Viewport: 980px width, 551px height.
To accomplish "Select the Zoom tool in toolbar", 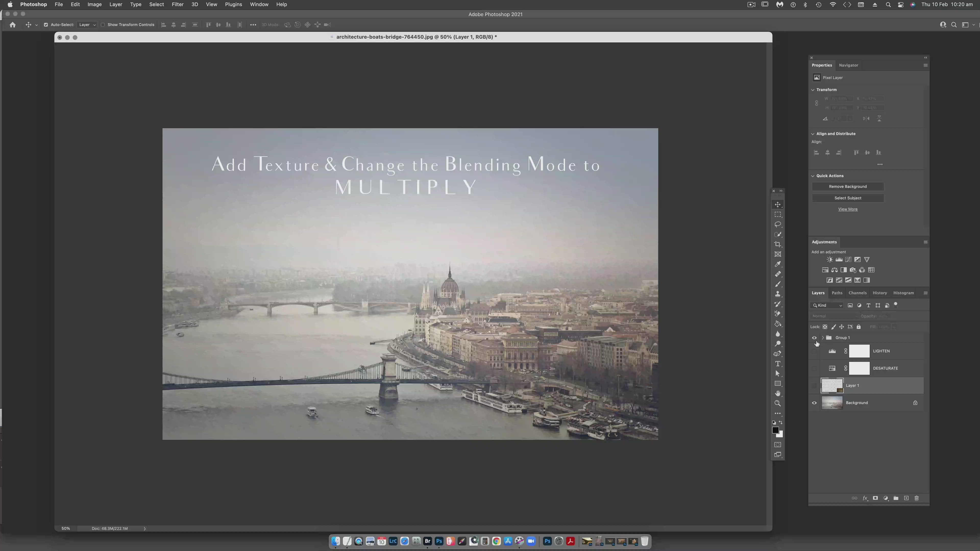I will (x=778, y=404).
